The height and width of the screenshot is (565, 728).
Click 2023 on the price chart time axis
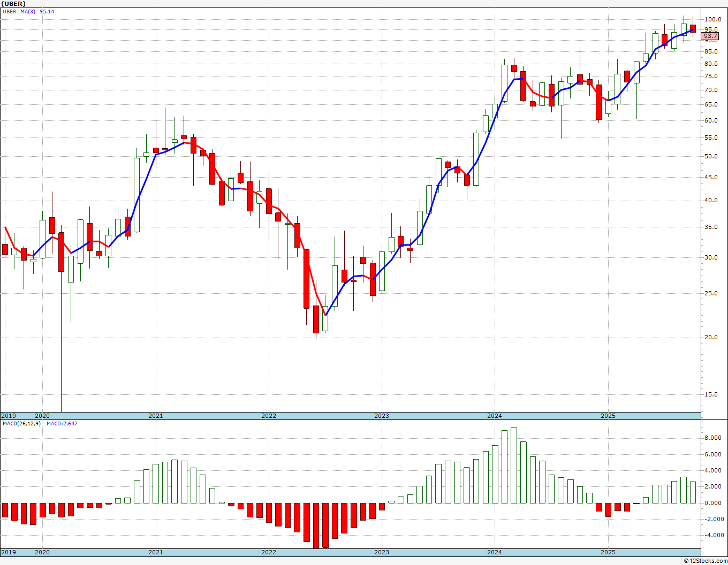(382, 416)
